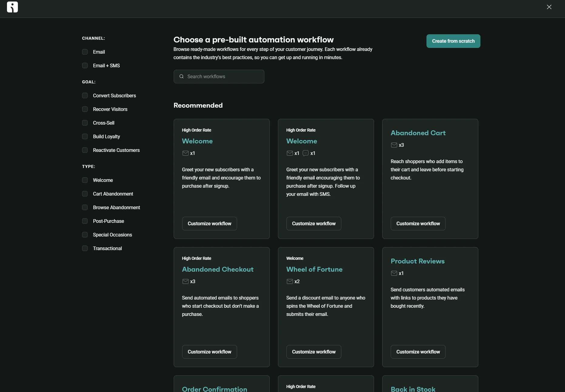This screenshot has height=392, width=565.
Task: Click the search magnifier icon
Action: 182,76
